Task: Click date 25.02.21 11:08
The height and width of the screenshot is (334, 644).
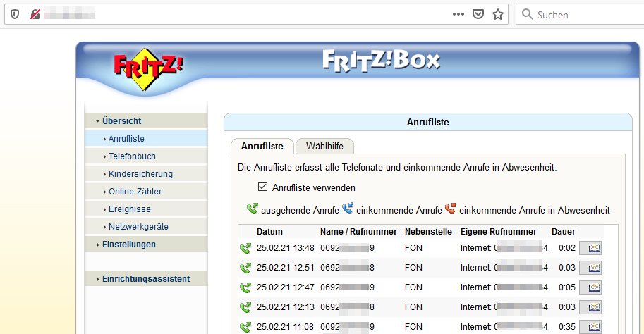Action: [x=286, y=327]
